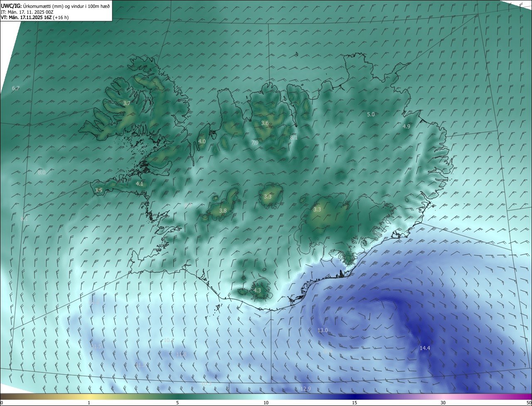Click the 3.6 value in north Iceland
Image resolution: width=532 pixels, height=406 pixels.
click(265, 123)
